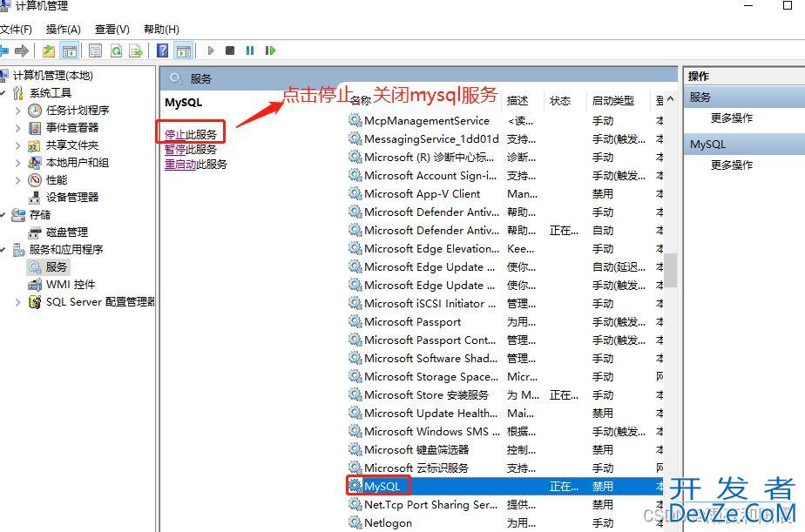Click the scrollbar up arrow
This screenshot has height=532, width=805.
tap(671, 98)
